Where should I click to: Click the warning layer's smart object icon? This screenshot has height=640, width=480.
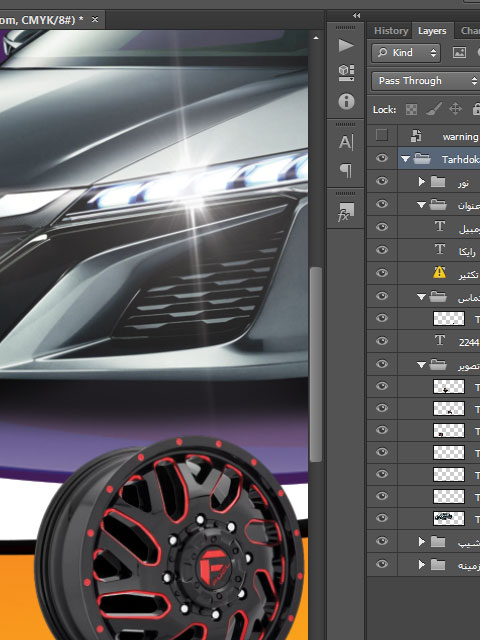coord(416,136)
